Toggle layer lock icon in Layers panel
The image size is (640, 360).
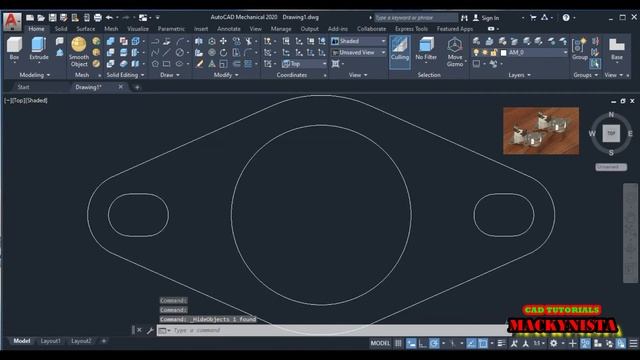(x=494, y=53)
